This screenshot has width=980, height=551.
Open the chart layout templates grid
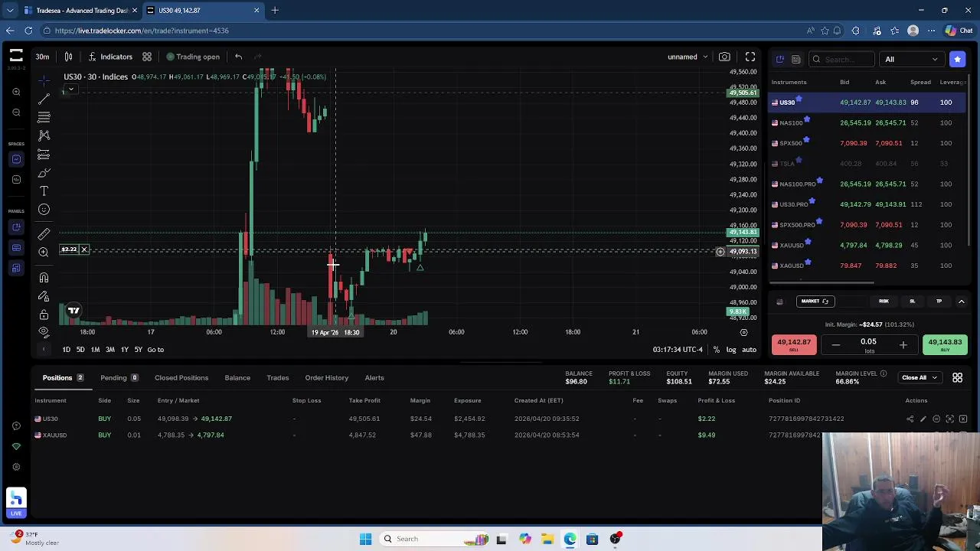[x=147, y=57]
